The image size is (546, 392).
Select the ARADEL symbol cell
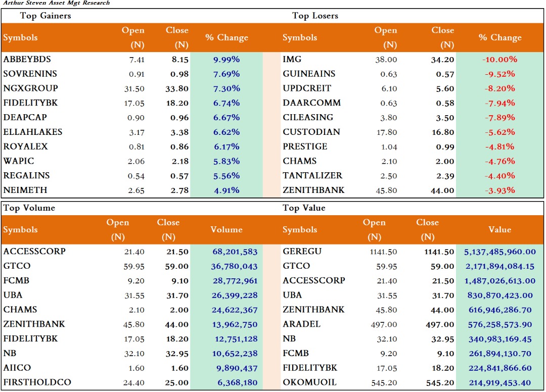click(301, 324)
